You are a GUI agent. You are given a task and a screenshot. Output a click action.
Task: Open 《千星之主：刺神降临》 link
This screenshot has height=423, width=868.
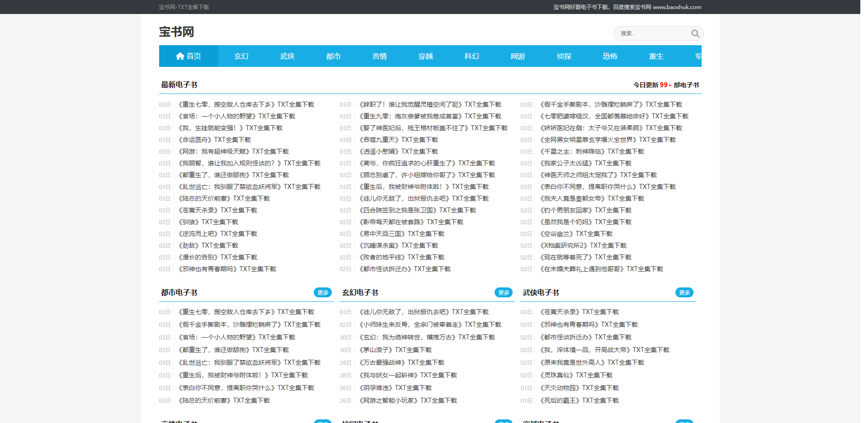(591, 151)
